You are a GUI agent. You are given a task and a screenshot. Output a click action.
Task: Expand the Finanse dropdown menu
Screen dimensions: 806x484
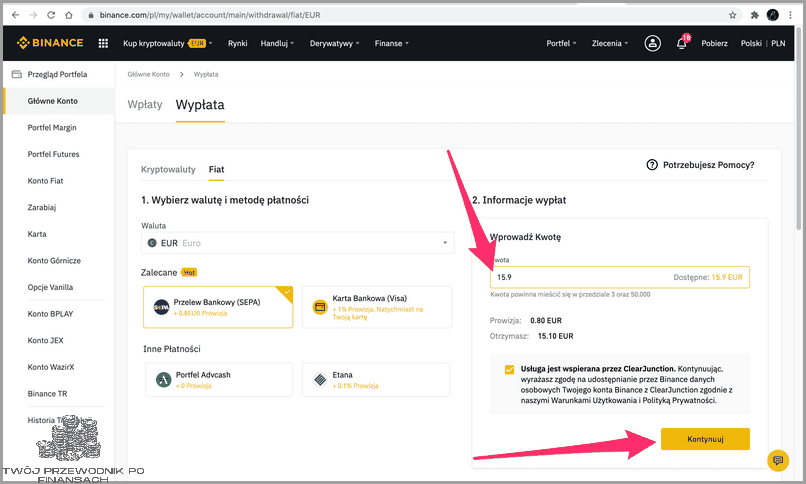pos(392,43)
